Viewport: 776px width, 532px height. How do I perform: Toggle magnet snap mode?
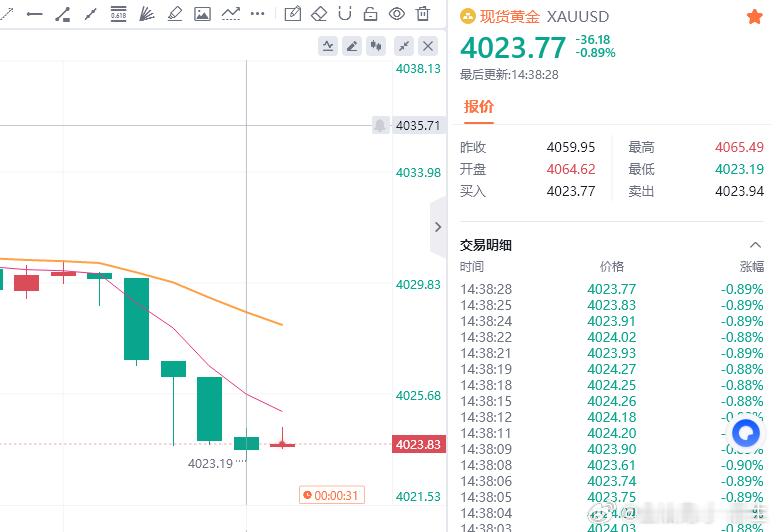(344, 14)
